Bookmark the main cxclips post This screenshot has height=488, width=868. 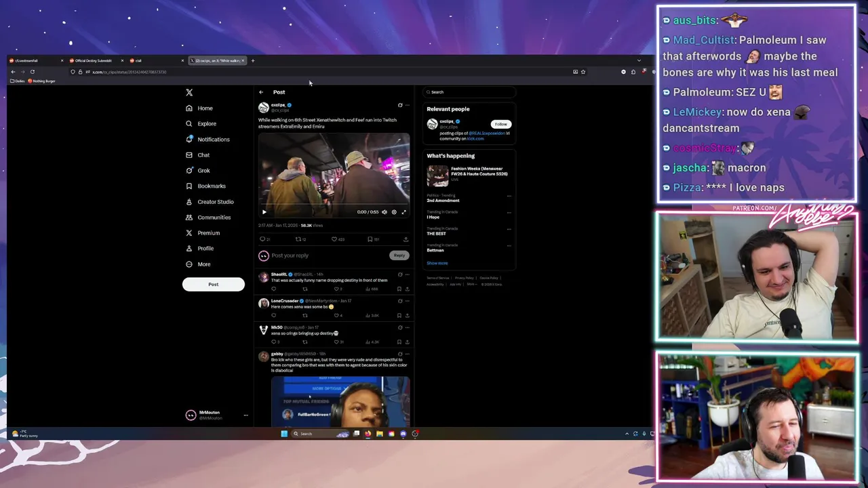point(370,239)
